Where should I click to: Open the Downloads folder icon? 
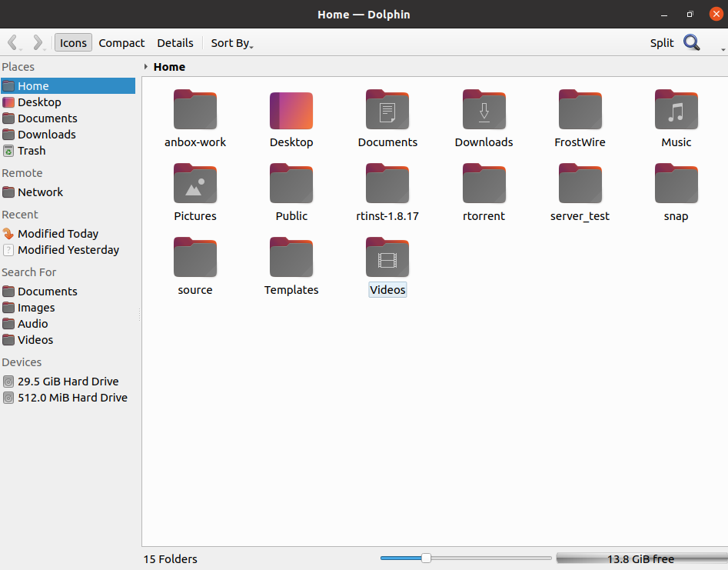tap(484, 110)
